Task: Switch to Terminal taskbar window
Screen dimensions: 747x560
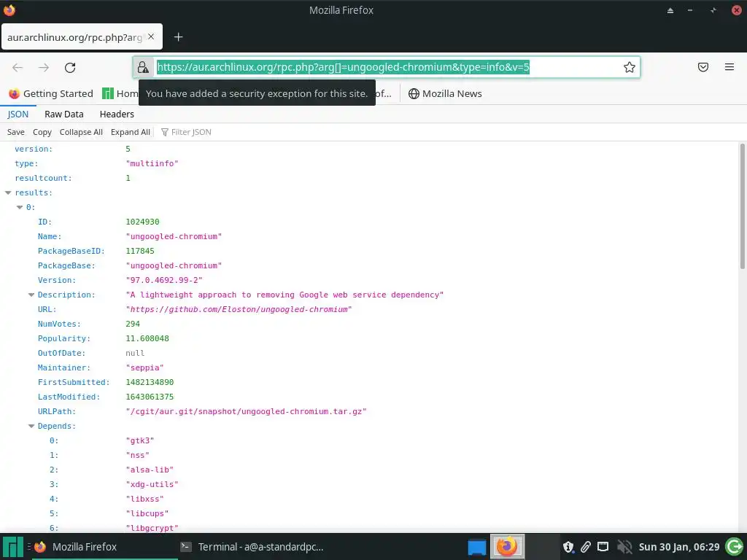Action: click(252, 547)
